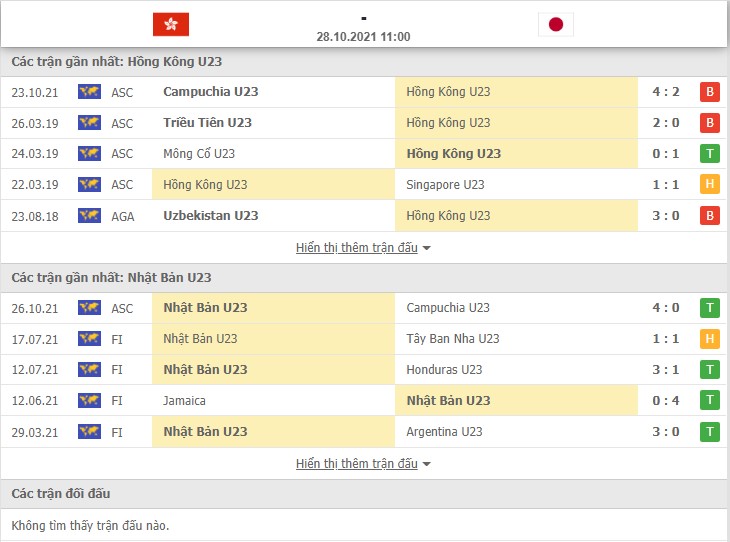Click the red B badge for Uzbekistan U23 match
Viewport: 730px width, 542px height.
coord(710,216)
